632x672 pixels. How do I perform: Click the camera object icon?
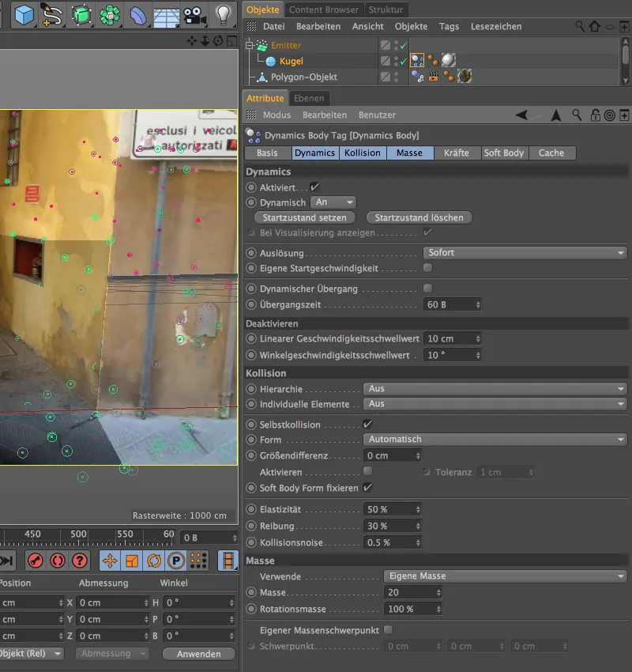193,13
